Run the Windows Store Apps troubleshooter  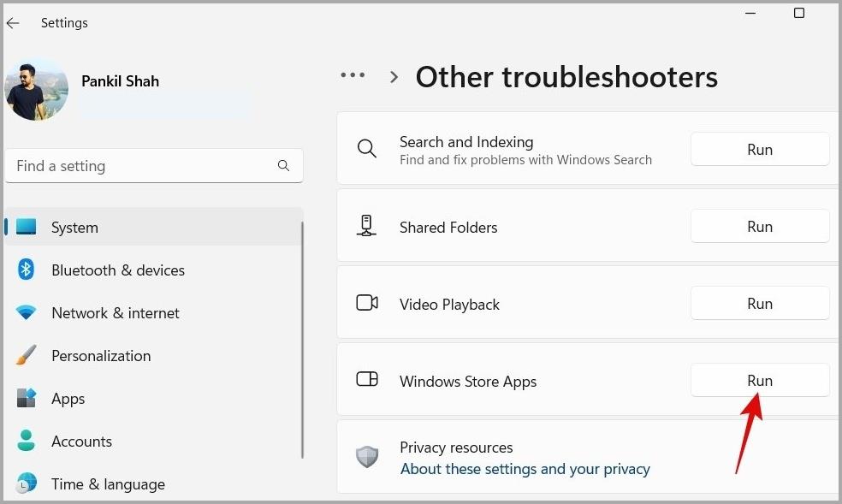pyautogui.click(x=760, y=381)
